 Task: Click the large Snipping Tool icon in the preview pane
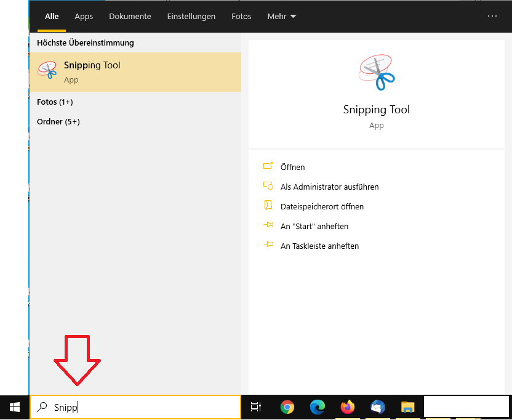click(376, 72)
